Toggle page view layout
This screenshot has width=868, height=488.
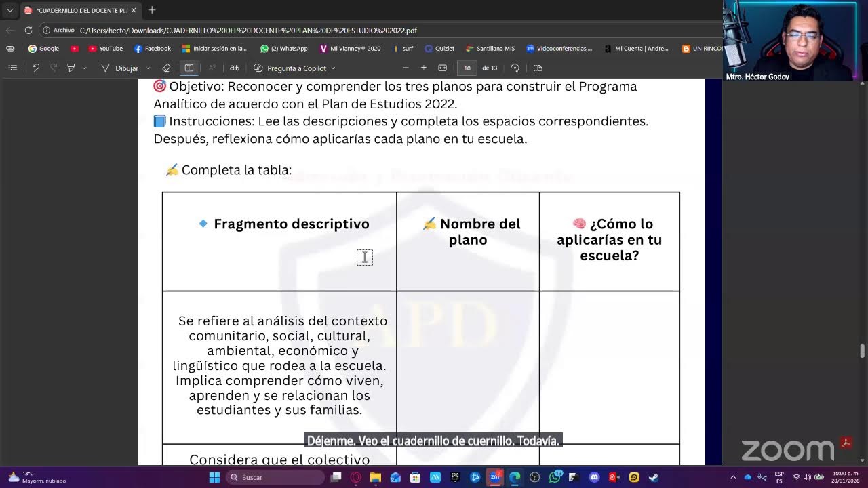click(189, 68)
